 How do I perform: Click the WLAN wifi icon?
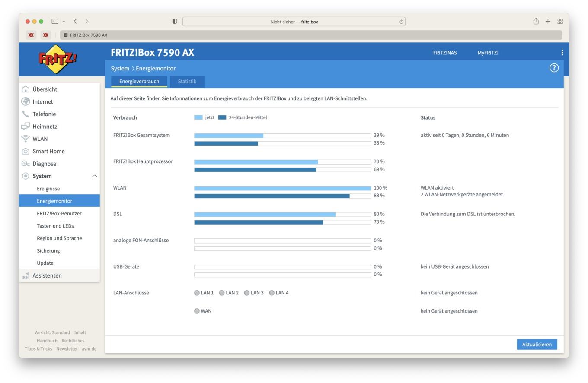pos(26,139)
